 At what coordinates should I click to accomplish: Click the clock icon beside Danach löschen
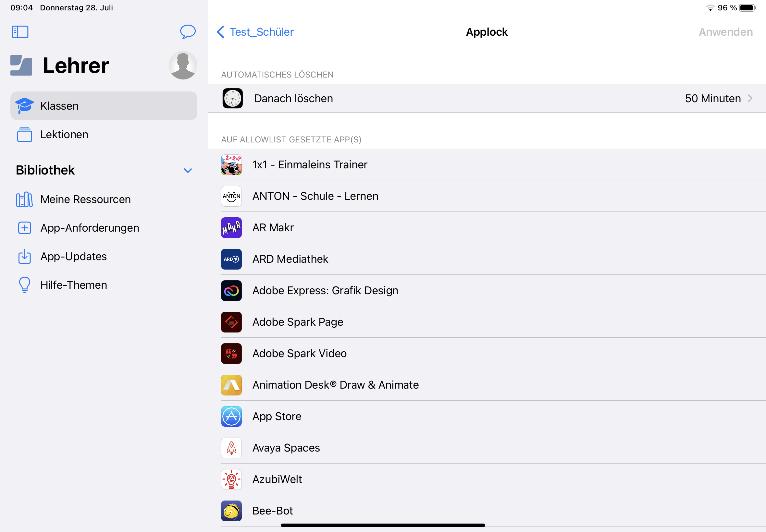(x=232, y=98)
